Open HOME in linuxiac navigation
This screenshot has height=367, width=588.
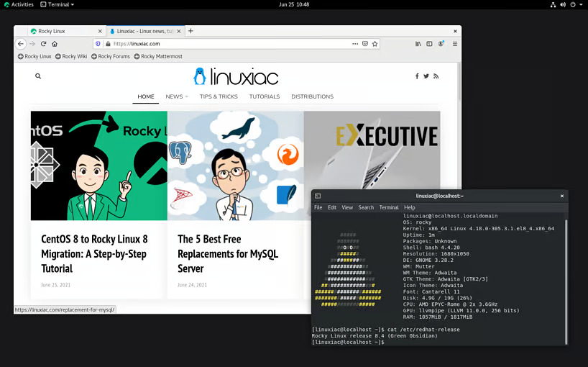coord(145,96)
